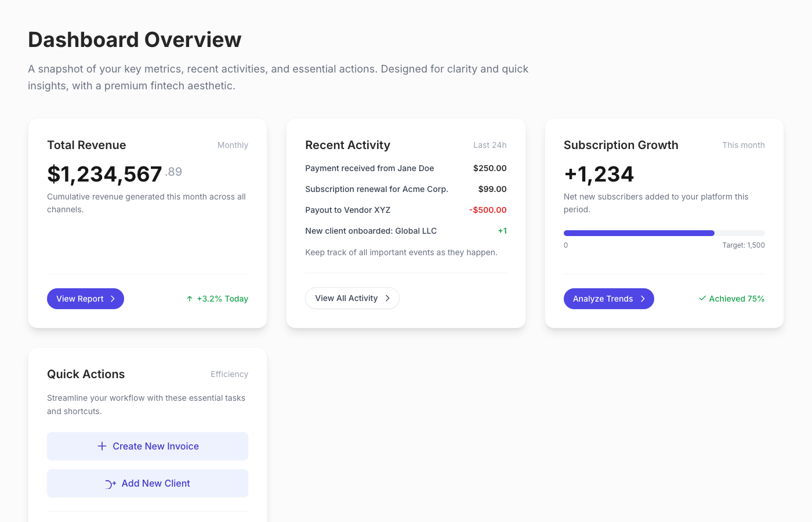Select the +3.2% Today indicator
812x522 pixels.
[x=217, y=298]
